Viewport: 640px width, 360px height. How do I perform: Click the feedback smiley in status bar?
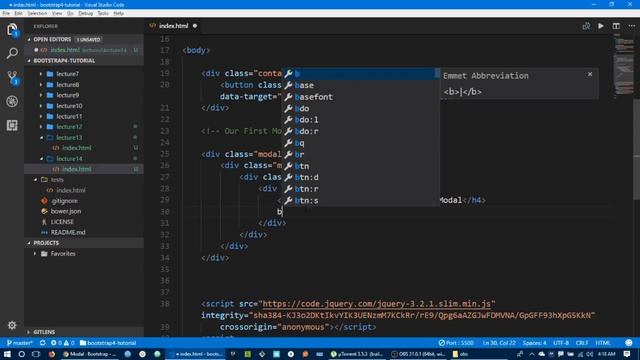(x=629, y=343)
